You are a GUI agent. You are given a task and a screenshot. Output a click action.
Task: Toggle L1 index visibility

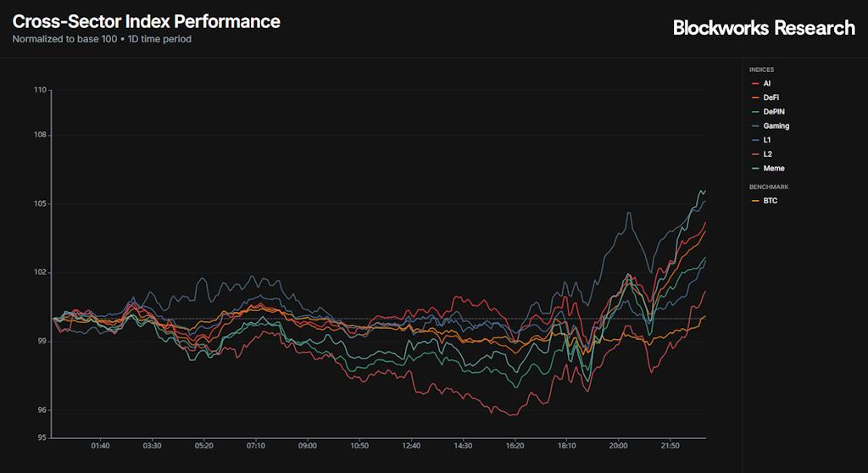point(766,140)
